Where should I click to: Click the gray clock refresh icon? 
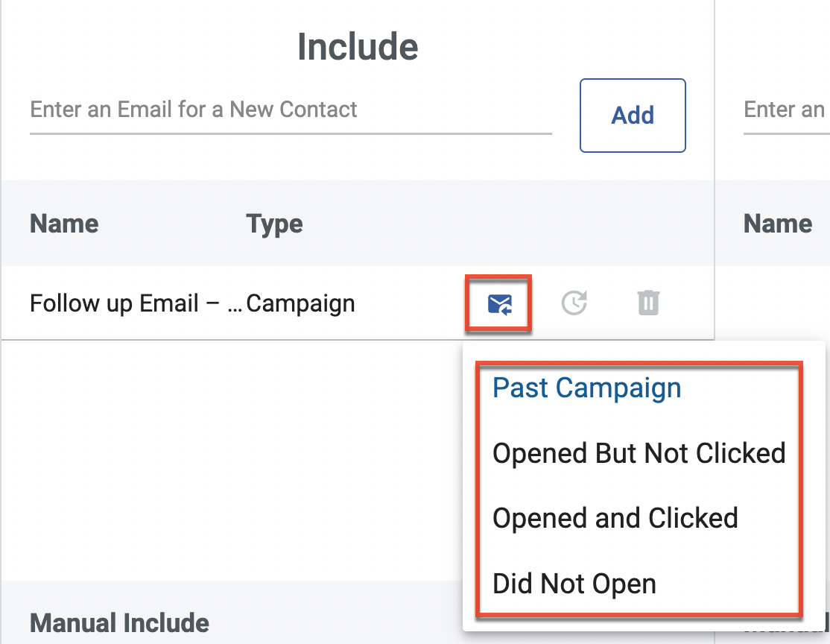[574, 303]
